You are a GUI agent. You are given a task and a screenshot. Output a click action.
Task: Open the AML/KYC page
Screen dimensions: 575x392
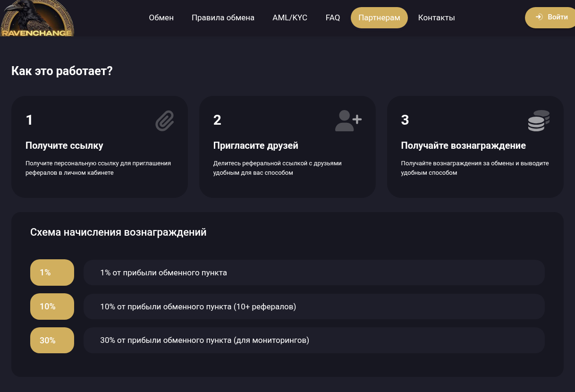(x=290, y=17)
